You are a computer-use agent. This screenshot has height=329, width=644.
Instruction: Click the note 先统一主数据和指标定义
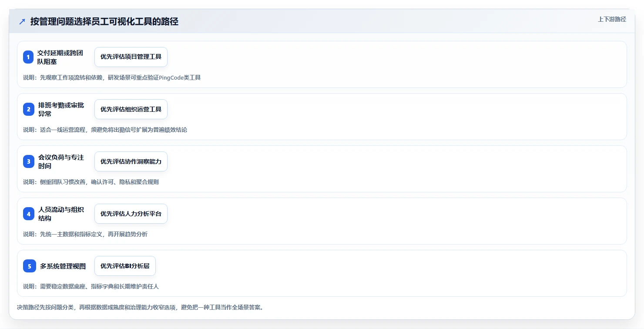pos(85,234)
